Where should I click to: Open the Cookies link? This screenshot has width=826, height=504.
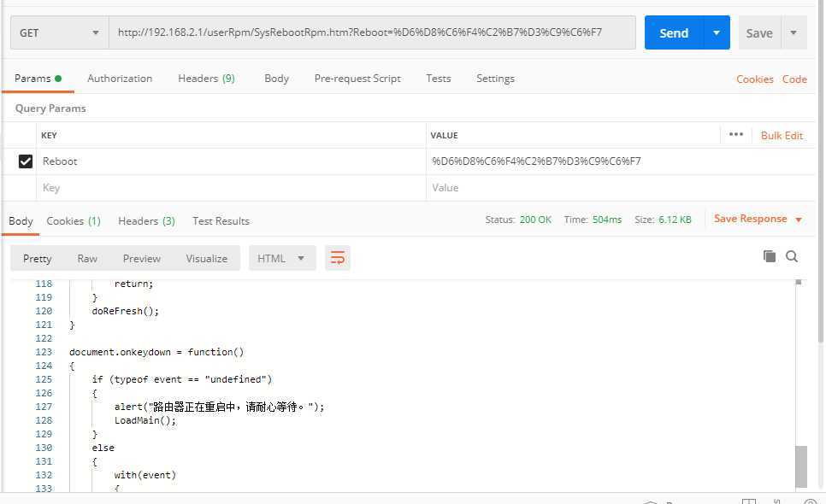pos(754,79)
